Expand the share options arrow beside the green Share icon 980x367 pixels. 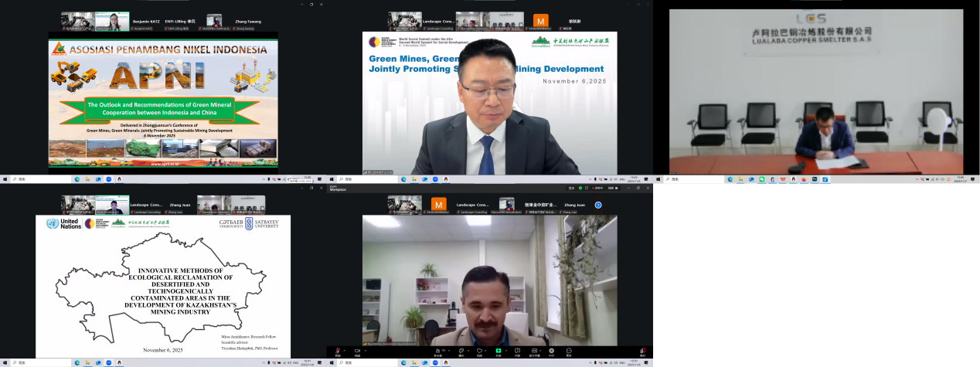(506, 350)
